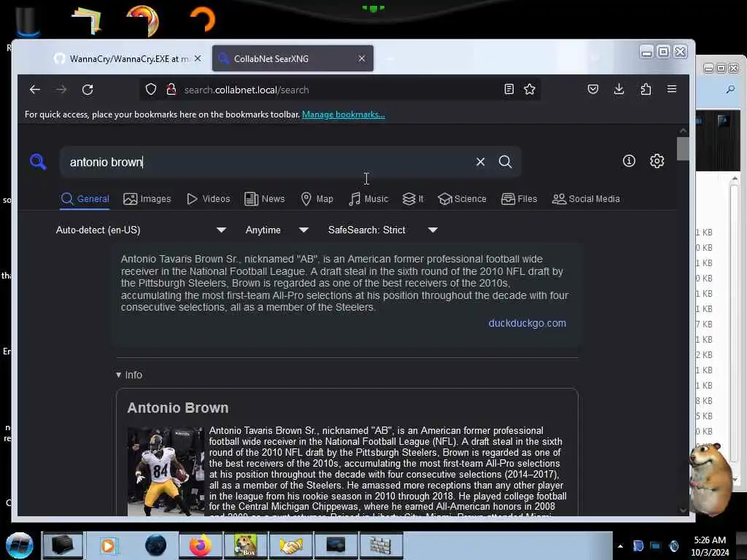This screenshot has height=560, width=747.
Task: Click the SearXNG logo magnifier
Action: (38, 162)
